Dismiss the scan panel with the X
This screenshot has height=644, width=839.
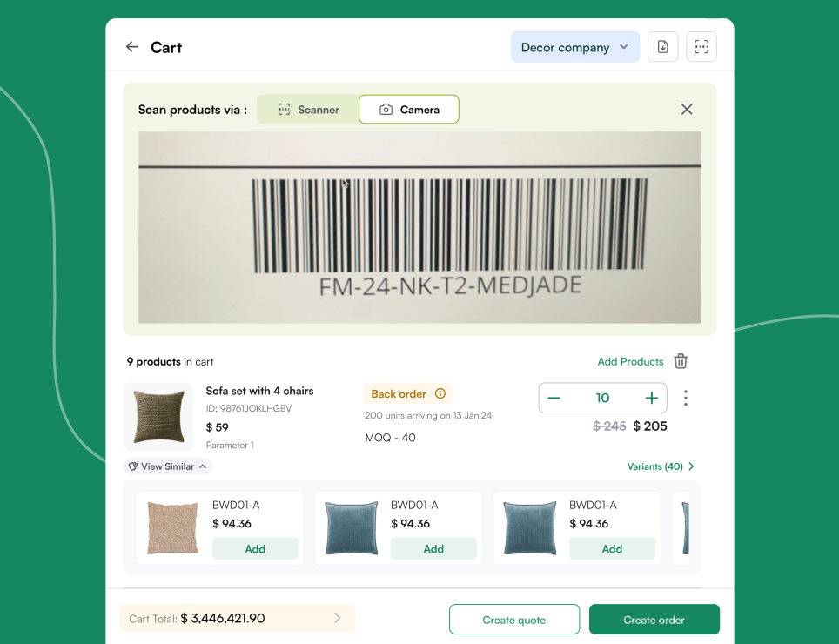(686, 109)
